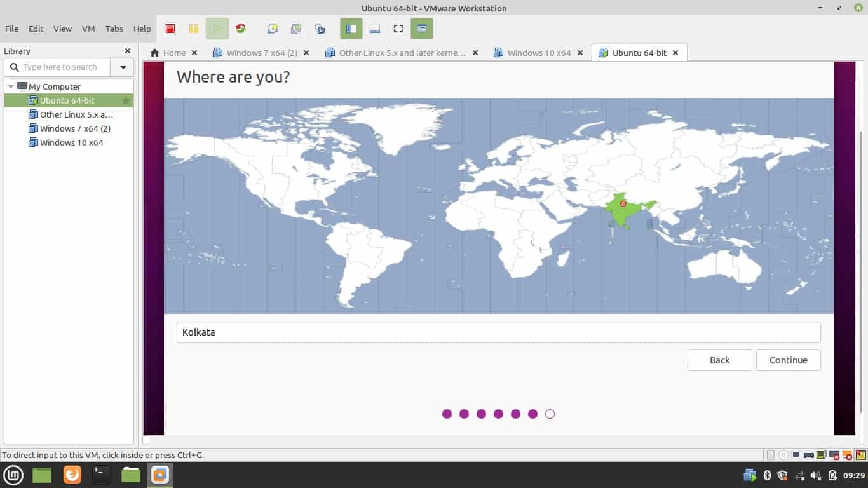Open Bluetooth tray icon
868x488 pixels.
pyautogui.click(x=767, y=475)
